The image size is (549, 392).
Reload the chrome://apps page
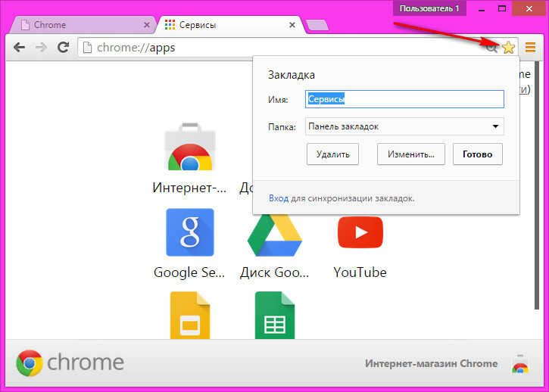pyautogui.click(x=63, y=47)
